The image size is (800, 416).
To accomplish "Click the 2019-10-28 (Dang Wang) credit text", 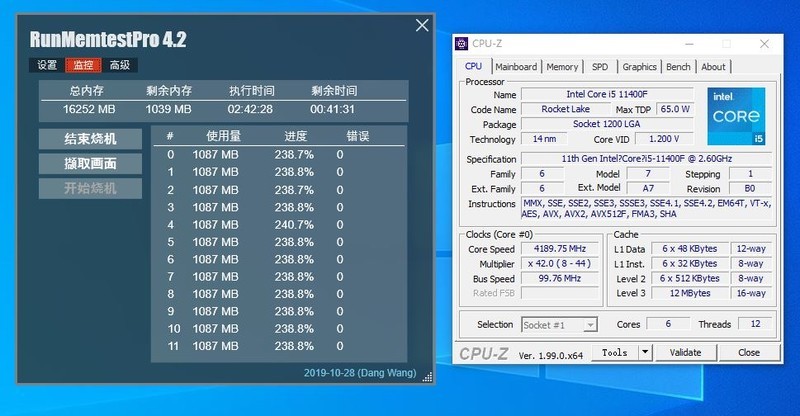I will point(360,373).
